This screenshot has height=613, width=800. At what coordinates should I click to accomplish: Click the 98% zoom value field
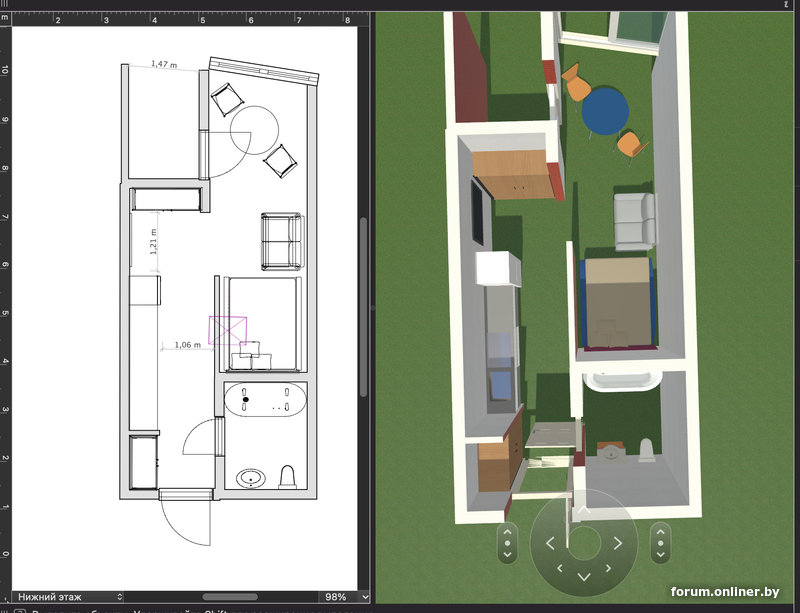click(x=336, y=597)
